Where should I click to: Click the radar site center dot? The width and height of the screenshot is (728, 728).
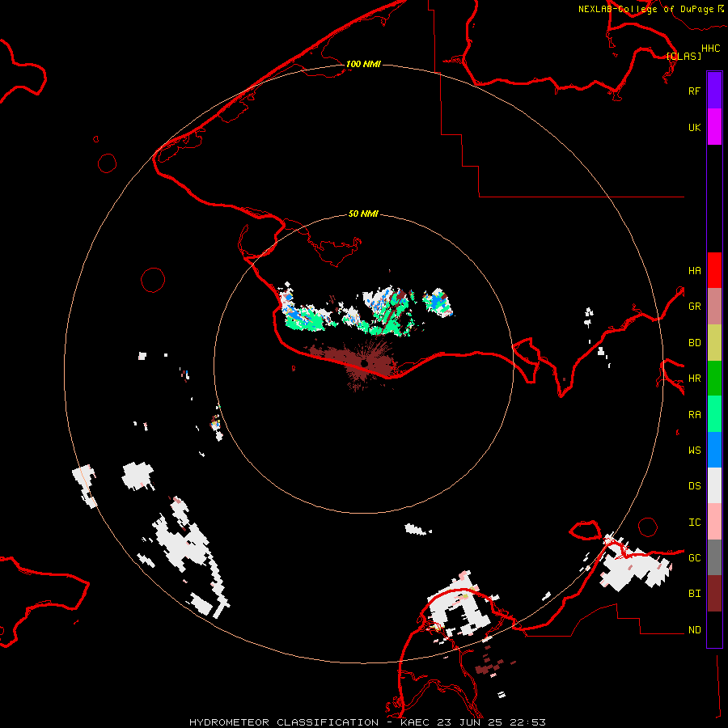[x=364, y=363]
